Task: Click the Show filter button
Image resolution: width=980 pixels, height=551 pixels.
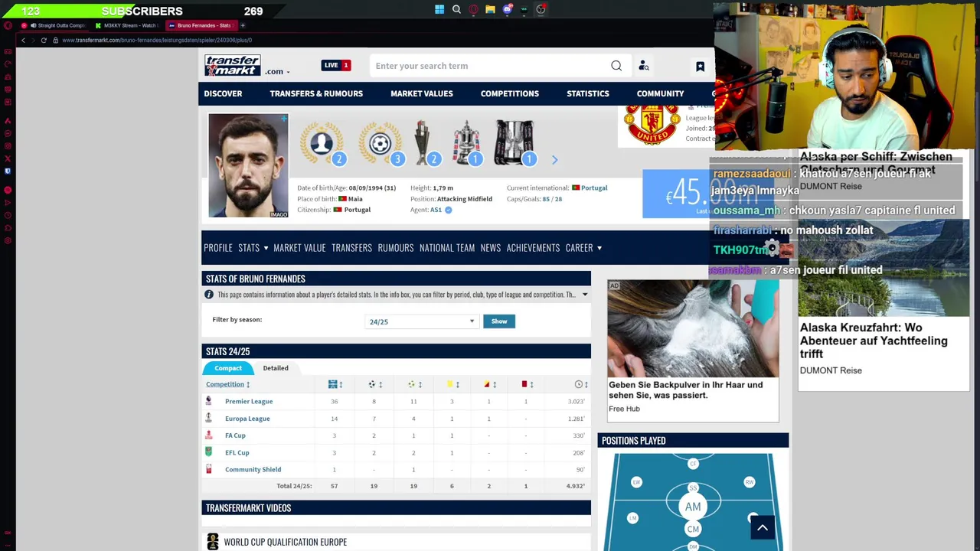Action: [x=499, y=321]
